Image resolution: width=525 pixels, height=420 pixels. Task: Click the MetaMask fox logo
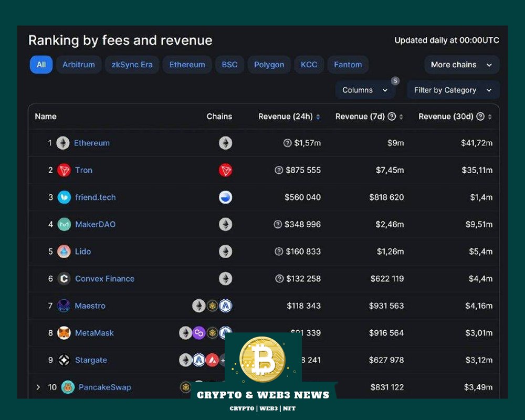(x=64, y=333)
